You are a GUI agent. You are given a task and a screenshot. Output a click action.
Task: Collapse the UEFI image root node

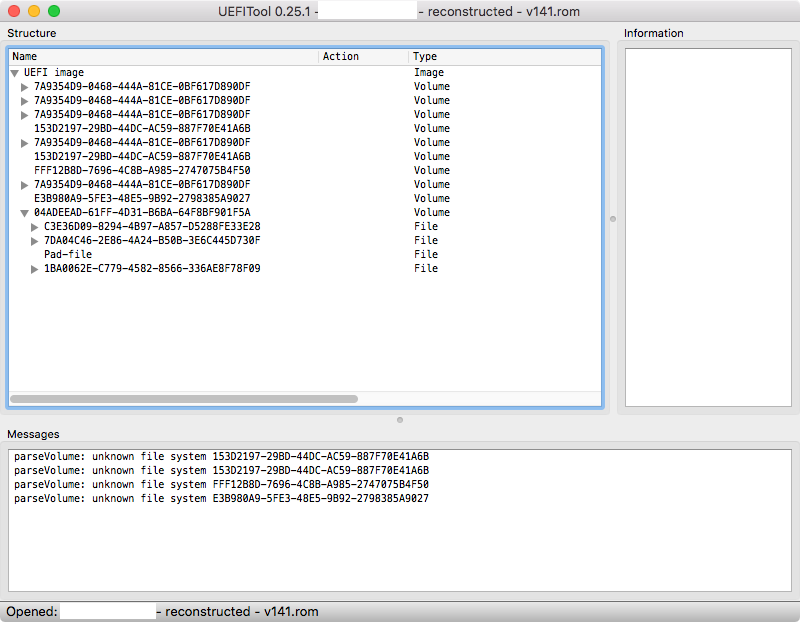(15, 73)
